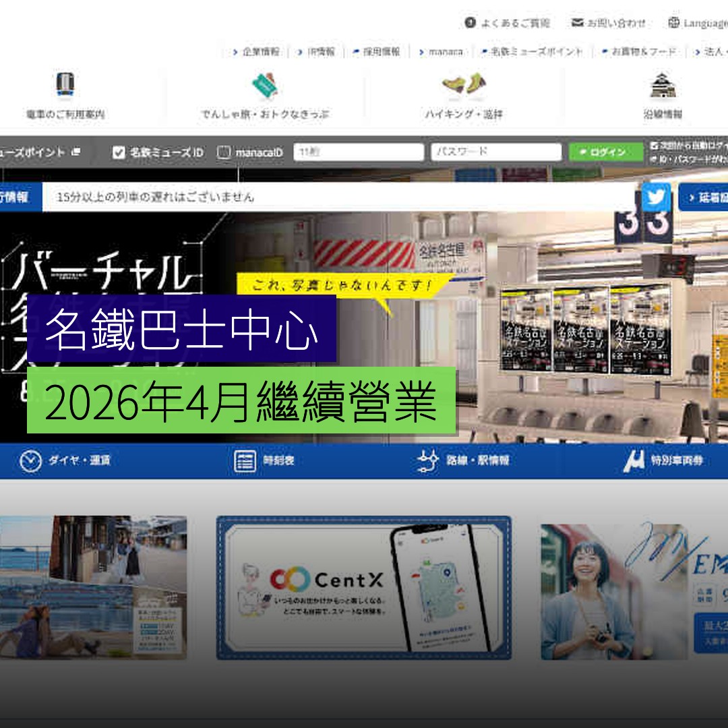This screenshot has width=728, height=728.
Task: Enable the manacaID checkbox
Action: tap(224, 152)
